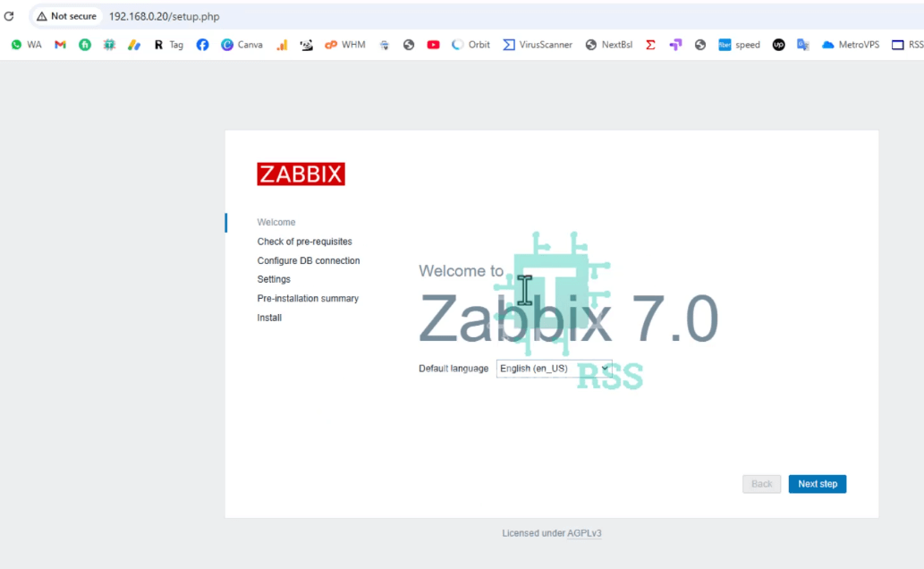Open the MetroVPS bookmark
Image resolution: width=924 pixels, height=569 pixels.
851,45
